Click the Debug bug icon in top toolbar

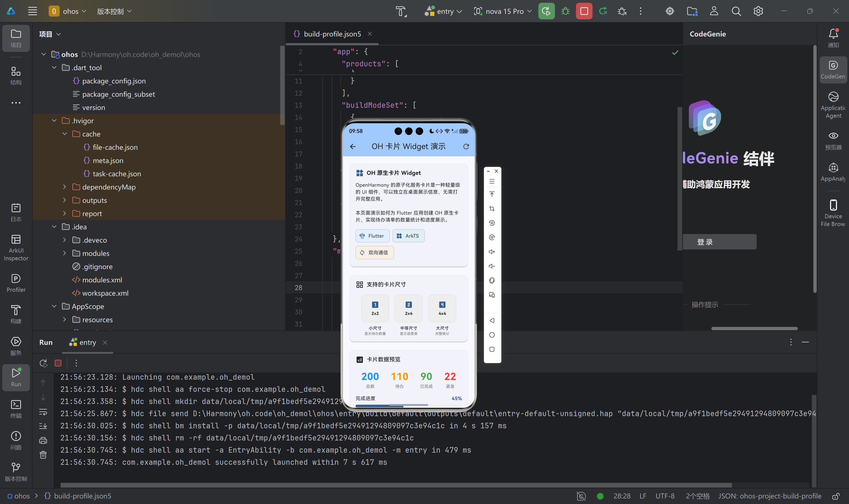coord(565,11)
